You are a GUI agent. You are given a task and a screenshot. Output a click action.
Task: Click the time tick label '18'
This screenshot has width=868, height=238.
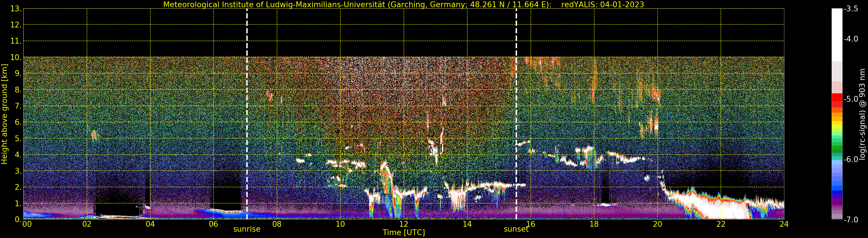594,224
